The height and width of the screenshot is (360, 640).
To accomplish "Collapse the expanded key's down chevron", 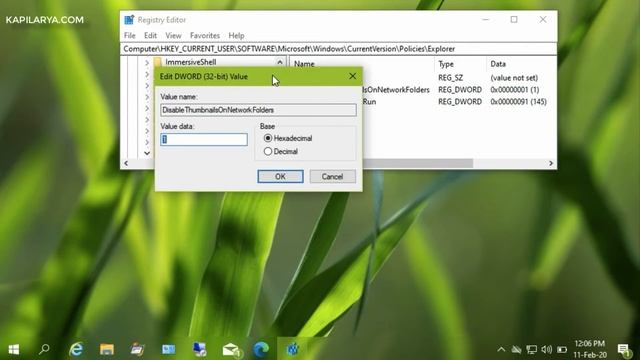I will pyautogui.click(x=147, y=153).
